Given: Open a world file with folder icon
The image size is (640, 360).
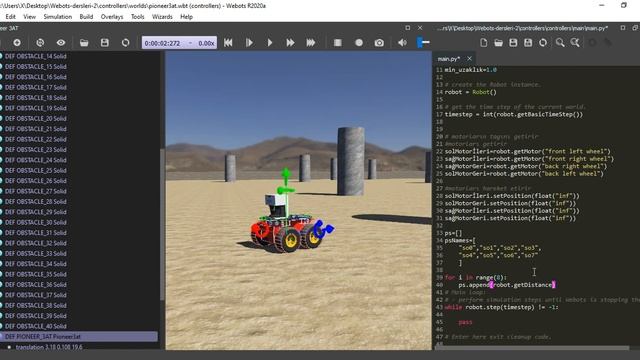Looking at the screenshot, I should click(x=84, y=42).
